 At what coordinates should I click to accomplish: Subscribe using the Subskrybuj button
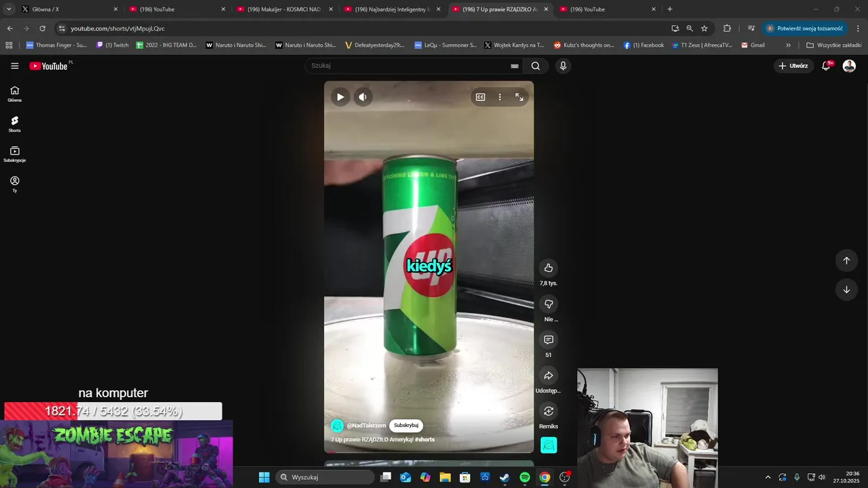coord(406,426)
